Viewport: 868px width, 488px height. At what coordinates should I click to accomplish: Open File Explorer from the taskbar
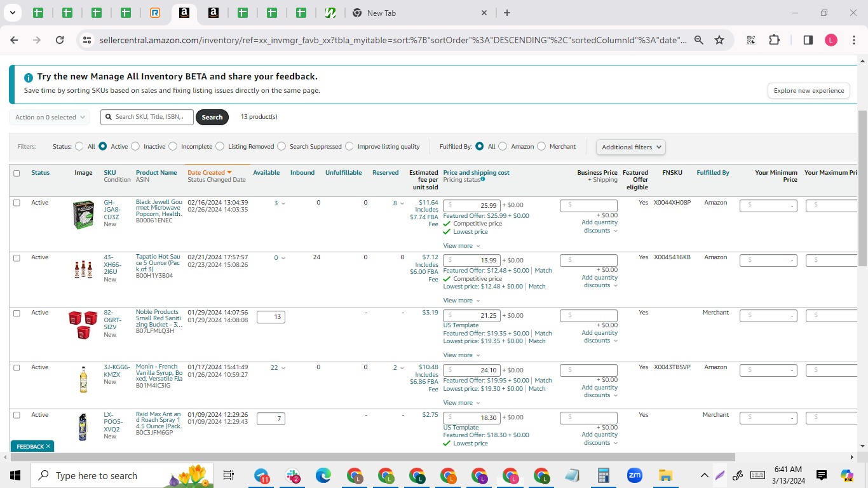[665, 475]
